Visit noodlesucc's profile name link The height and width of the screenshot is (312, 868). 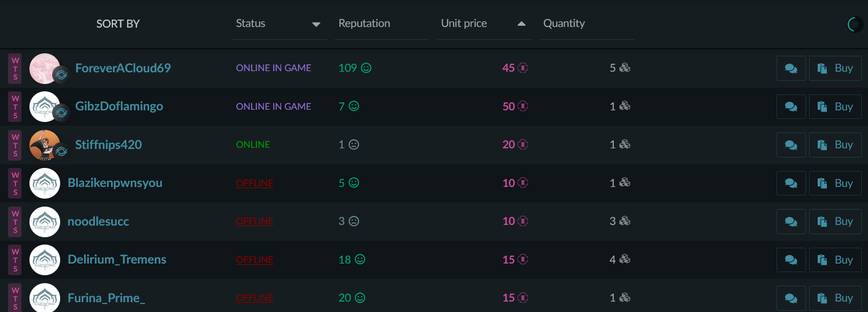click(98, 221)
